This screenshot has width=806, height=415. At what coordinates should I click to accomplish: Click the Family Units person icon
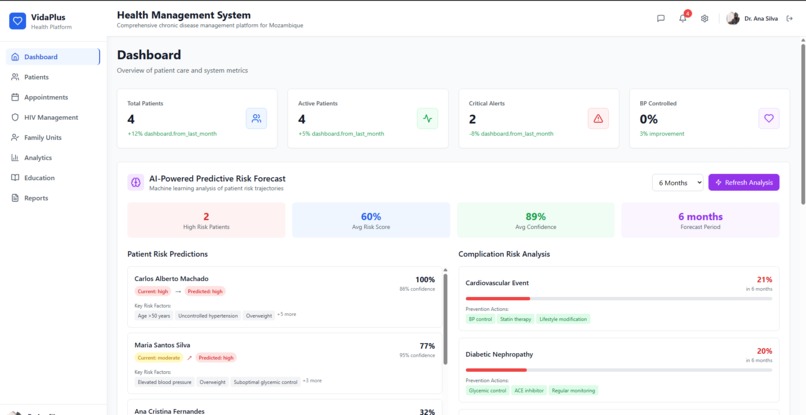point(15,137)
